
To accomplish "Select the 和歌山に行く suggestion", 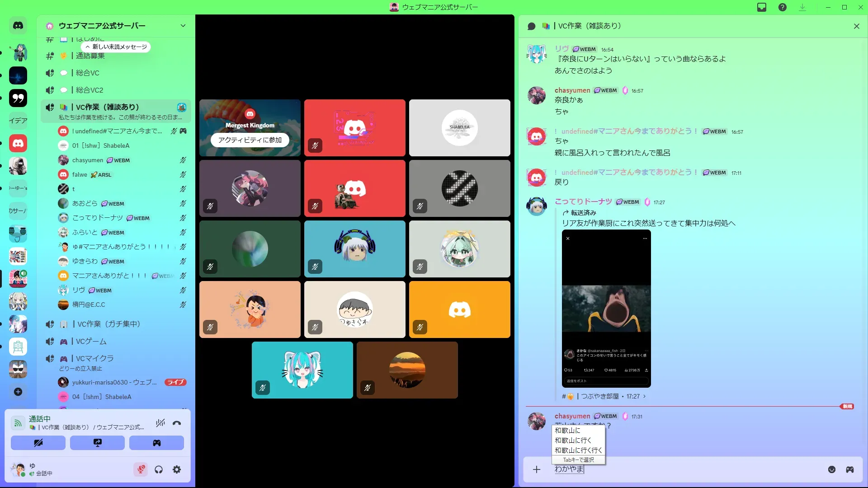I will [573, 441].
